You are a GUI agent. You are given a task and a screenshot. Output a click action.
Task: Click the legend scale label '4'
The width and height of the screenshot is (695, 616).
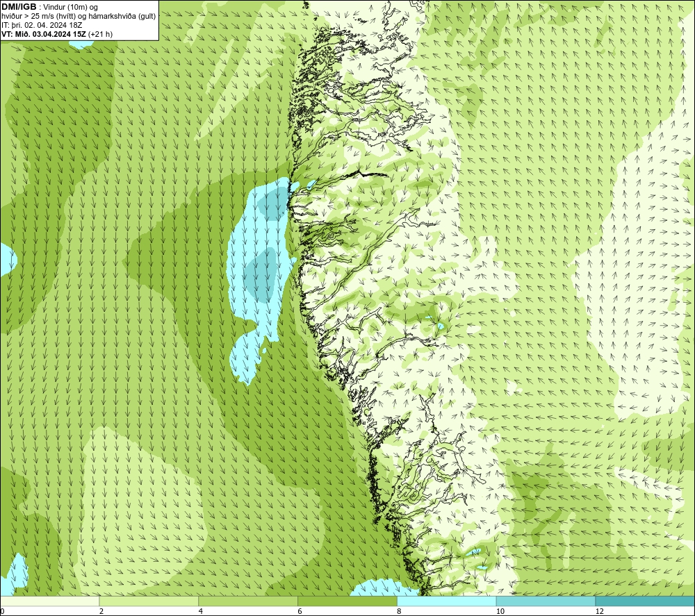tap(201, 611)
